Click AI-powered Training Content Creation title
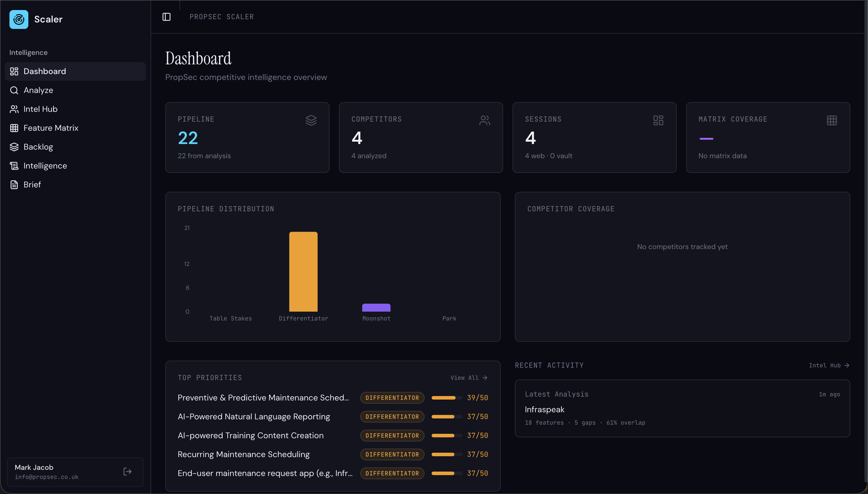 coord(250,435)
